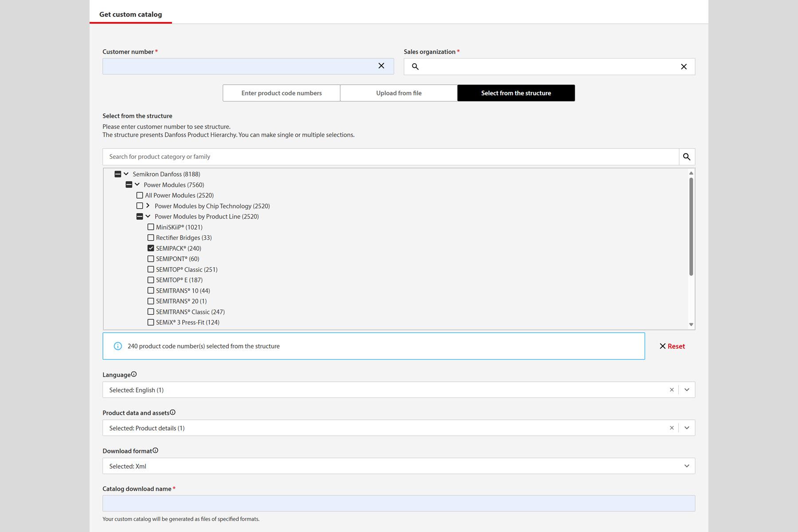Click the Sales organization search magnifier icon

(415, 66)
